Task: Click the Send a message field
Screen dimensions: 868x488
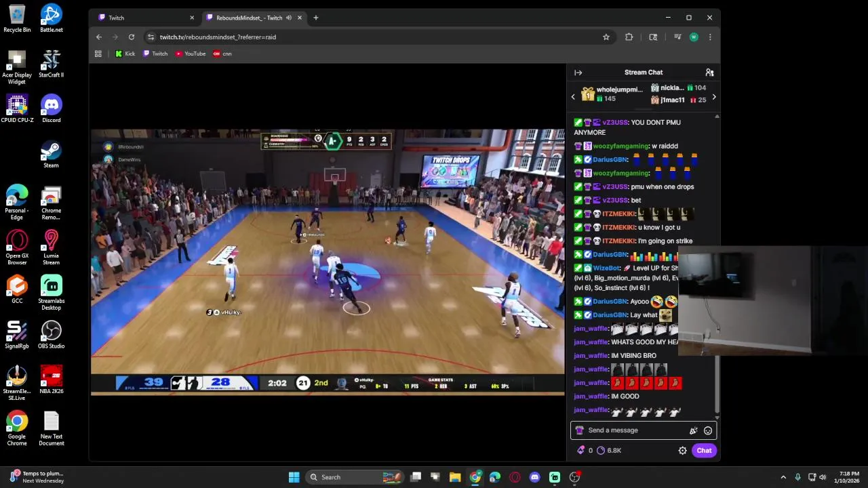Action: click(643, 430)
